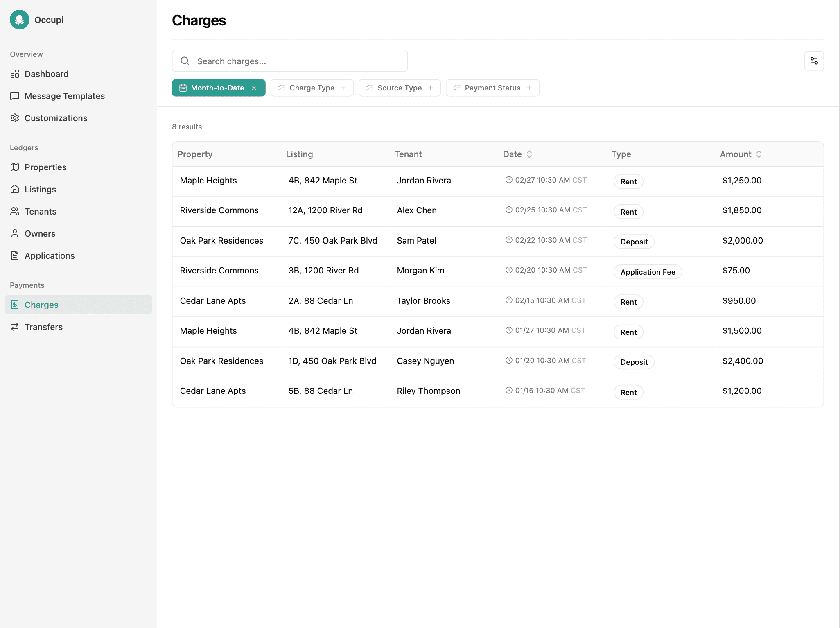Click the magnifier icon in the search bar
Viewport: 840px width, 628px height.
(185, 61)
